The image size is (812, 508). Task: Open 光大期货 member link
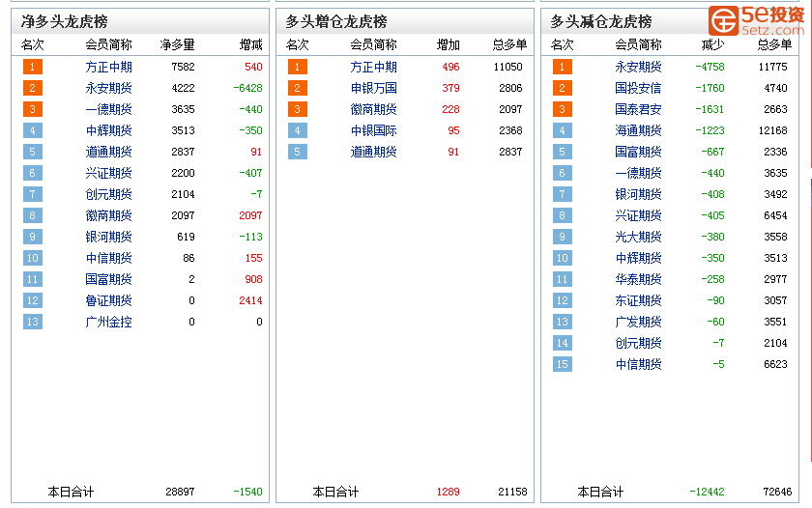point(638,237)
